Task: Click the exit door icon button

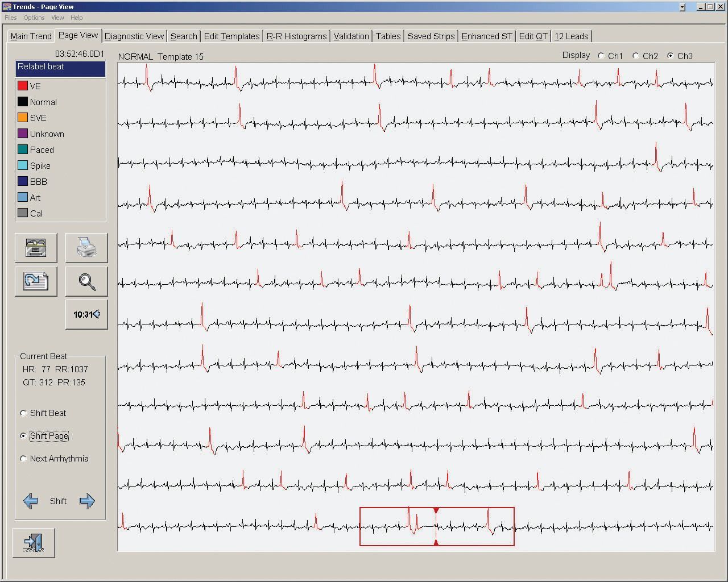Action: tap(34, 543)
